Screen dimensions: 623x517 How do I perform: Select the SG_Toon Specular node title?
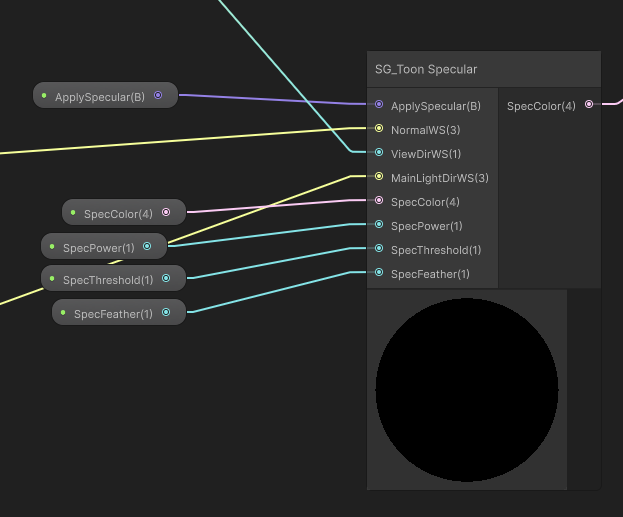(426, 70)
